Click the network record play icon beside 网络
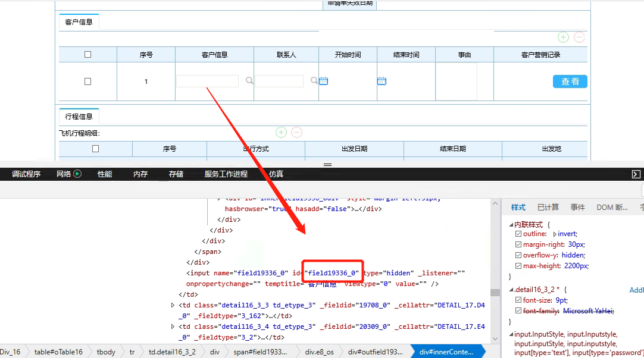 (77, 174)
